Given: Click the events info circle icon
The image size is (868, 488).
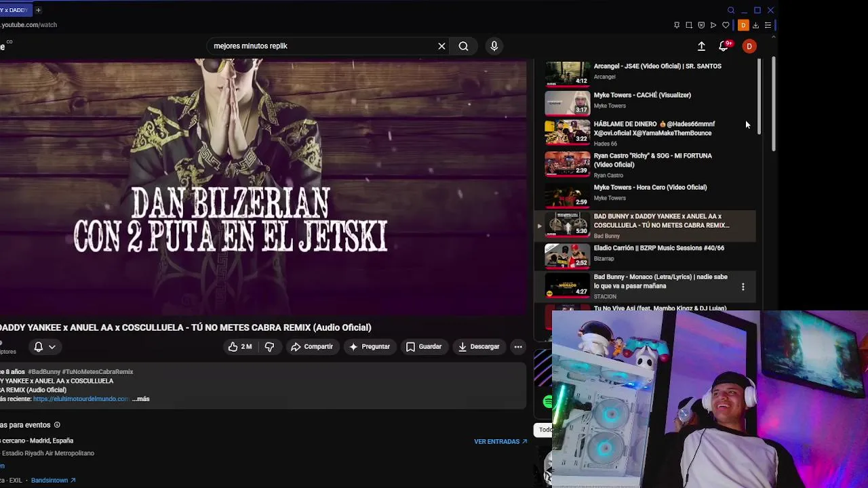Looking at the screenshot, I should 57,425.
